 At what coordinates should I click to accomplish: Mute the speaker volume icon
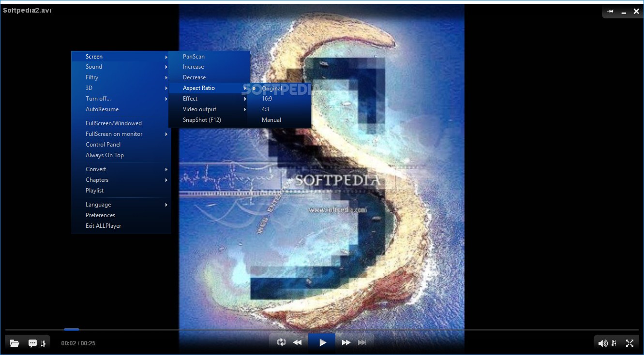(602, 343)
